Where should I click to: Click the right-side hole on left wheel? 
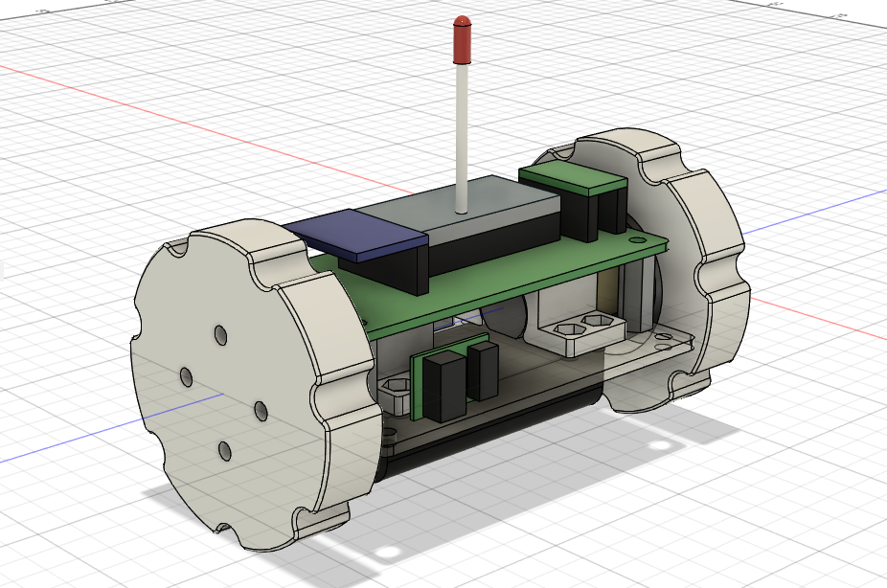pyautogui.click(x=261, y=411)
